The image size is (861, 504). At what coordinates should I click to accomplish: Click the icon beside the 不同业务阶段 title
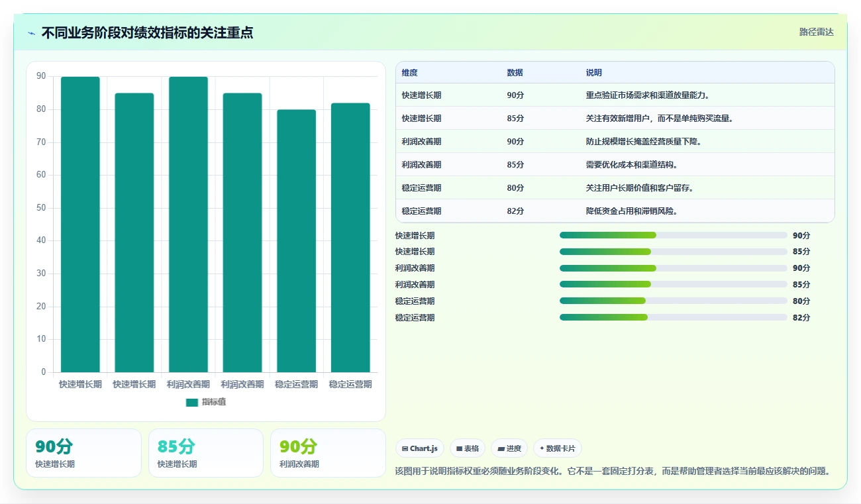click(x=32, y=33)
